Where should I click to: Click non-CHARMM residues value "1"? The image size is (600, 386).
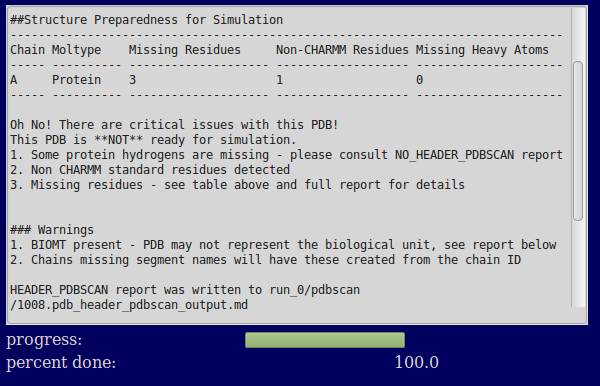[x=280, y=80]
